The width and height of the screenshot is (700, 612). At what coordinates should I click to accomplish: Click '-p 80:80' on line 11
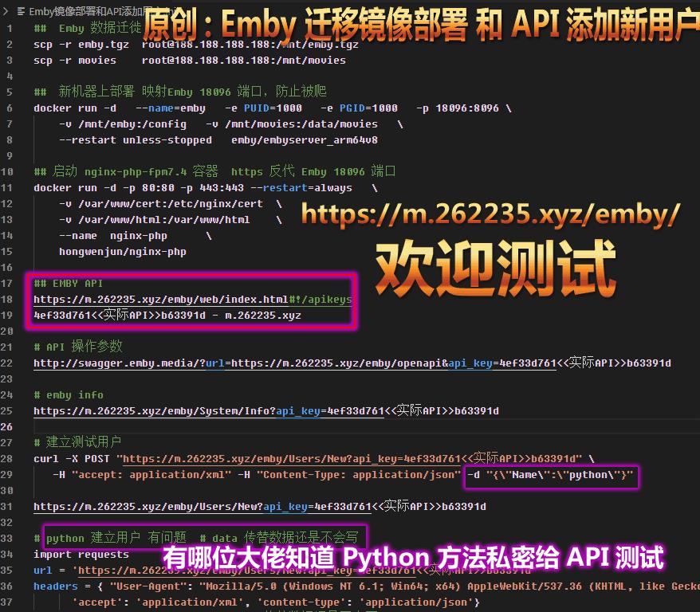pos(148,188)
